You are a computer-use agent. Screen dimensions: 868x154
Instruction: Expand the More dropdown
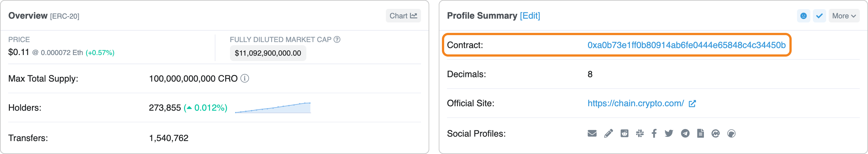(x=844, y=16)
